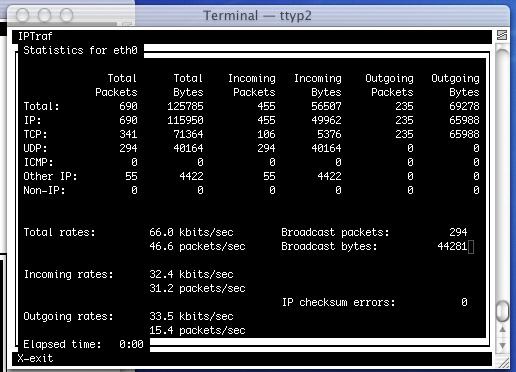Click the TCP total packets value 341
The width and height of the screenshot is (516, 372).
128,134
